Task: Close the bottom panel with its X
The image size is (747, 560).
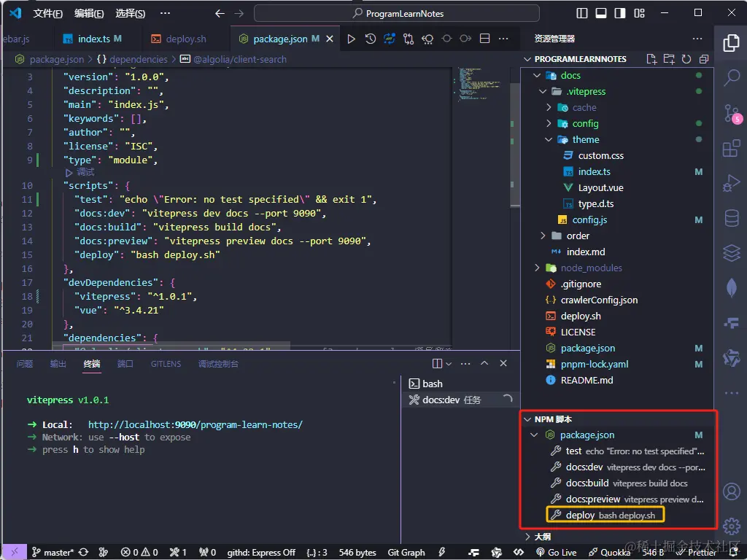Action: (503, 363)
